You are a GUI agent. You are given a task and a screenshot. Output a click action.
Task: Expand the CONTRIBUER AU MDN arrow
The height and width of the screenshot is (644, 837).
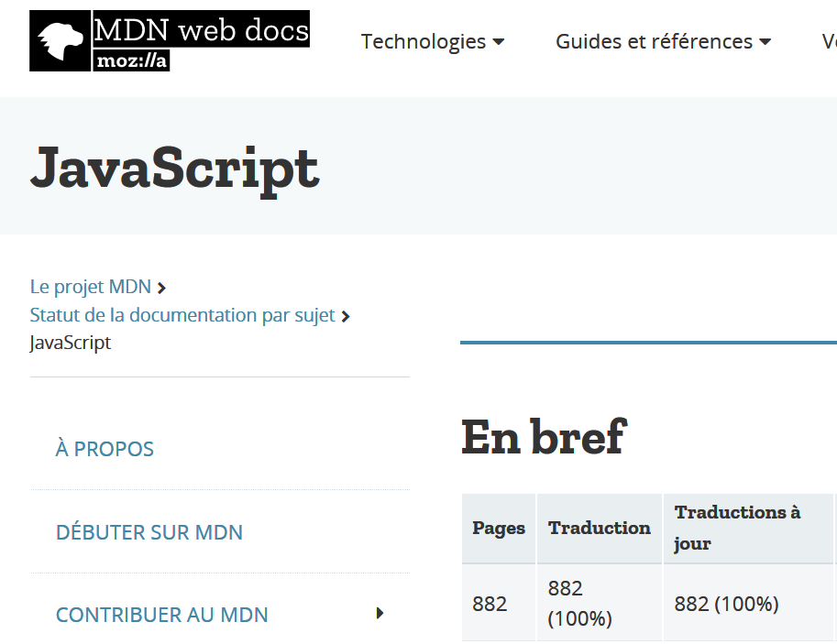380,613
